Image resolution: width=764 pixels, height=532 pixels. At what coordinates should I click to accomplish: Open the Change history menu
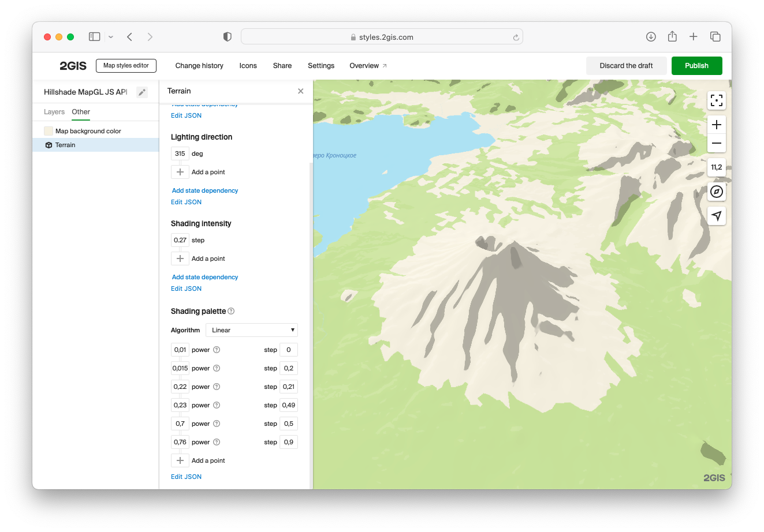[199, 66]
